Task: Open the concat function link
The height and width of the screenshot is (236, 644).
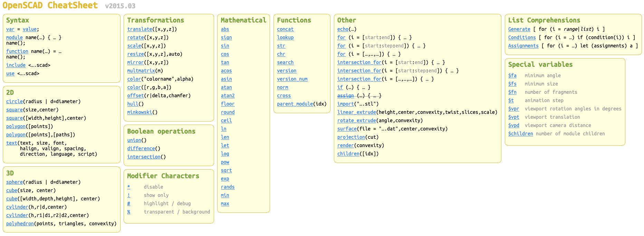Action: [285, 29]
